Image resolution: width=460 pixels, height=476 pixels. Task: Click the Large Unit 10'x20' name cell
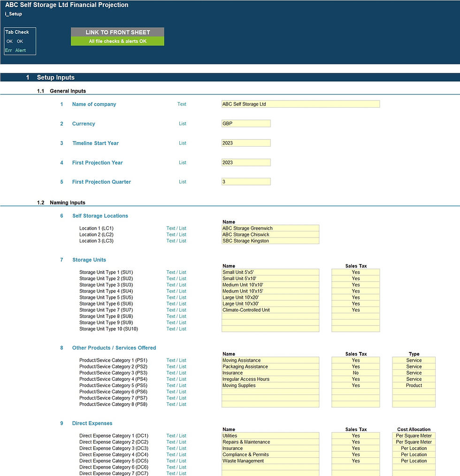coord(270,297)
